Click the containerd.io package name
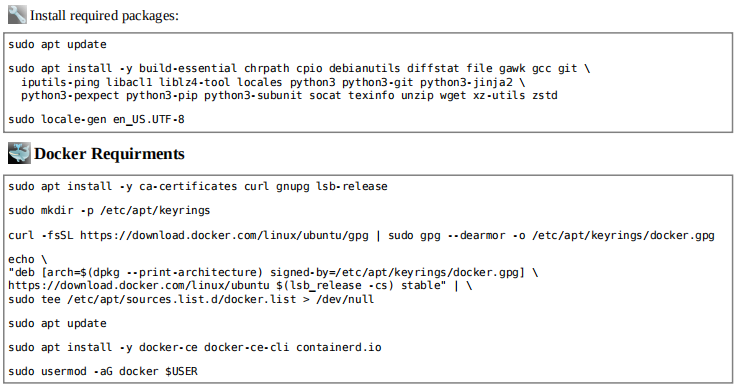This screenshot has height=386, width=736. pyautogui.click(x=338, y=347)
